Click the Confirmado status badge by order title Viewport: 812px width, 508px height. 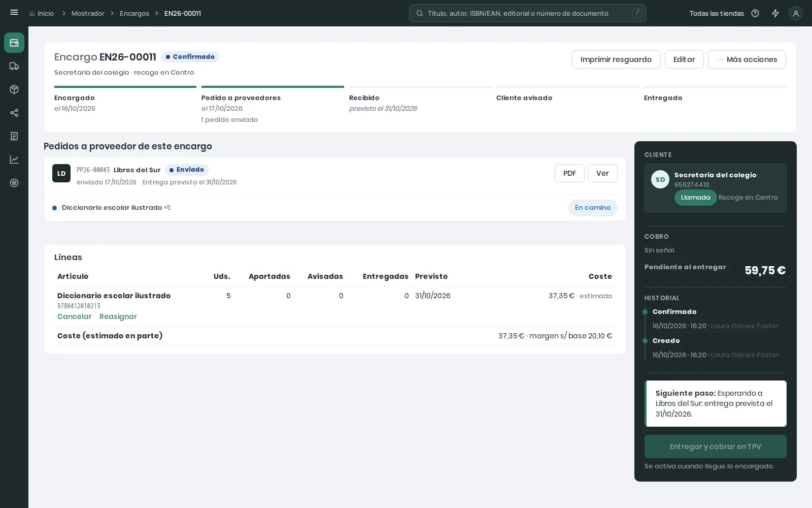coord(190,57)
